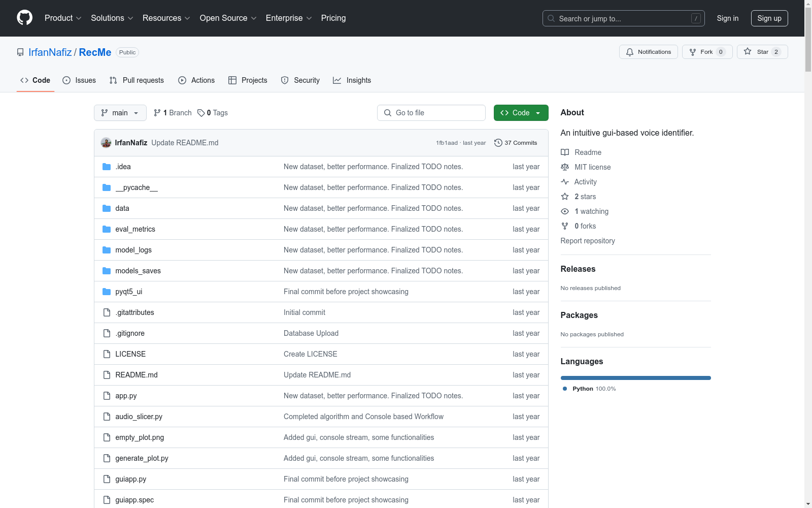
Task: Click the Search or jump to field
Action: point(624,18)
